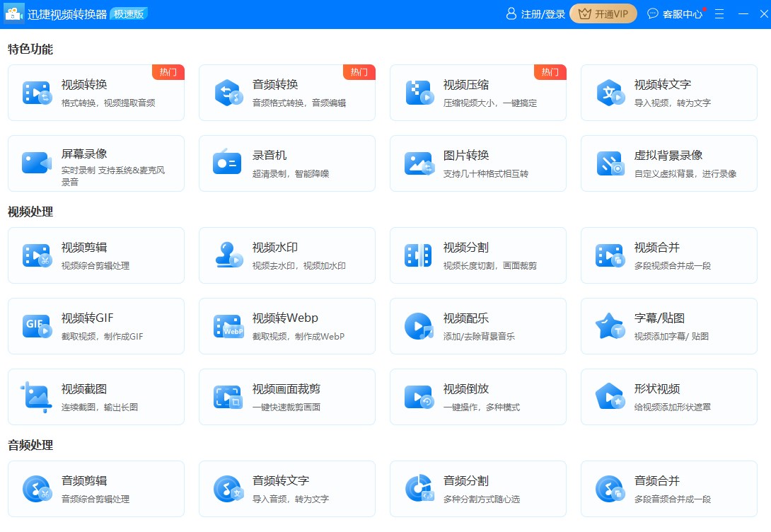771x532 pixels.
Task: Select the 视频压缩 compression icon
Action: coord(419,93)
